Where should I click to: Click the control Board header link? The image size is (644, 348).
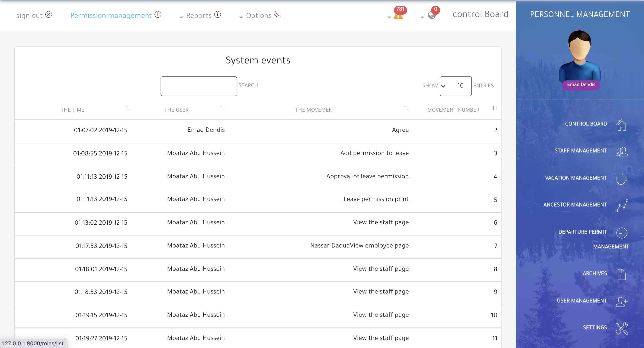click(480, 14)
